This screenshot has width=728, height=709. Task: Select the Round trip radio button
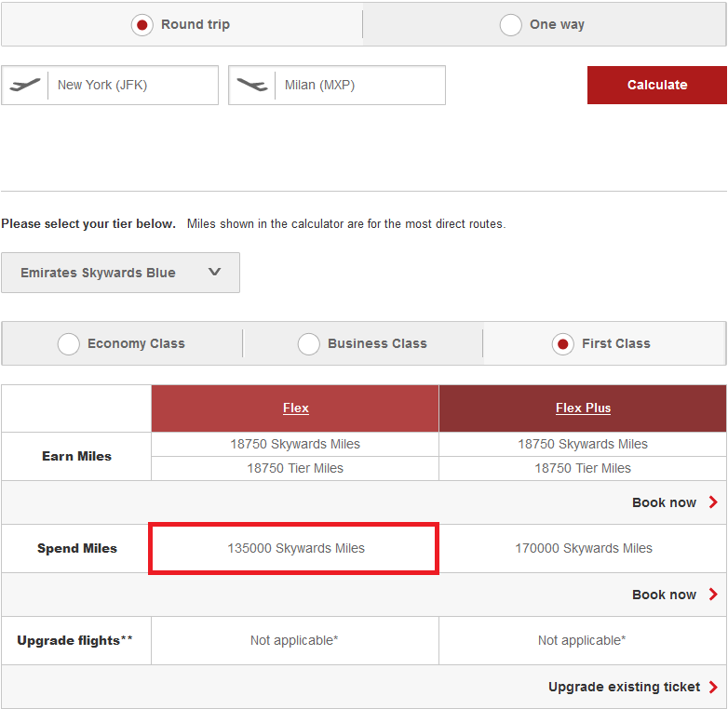[142, 24]
